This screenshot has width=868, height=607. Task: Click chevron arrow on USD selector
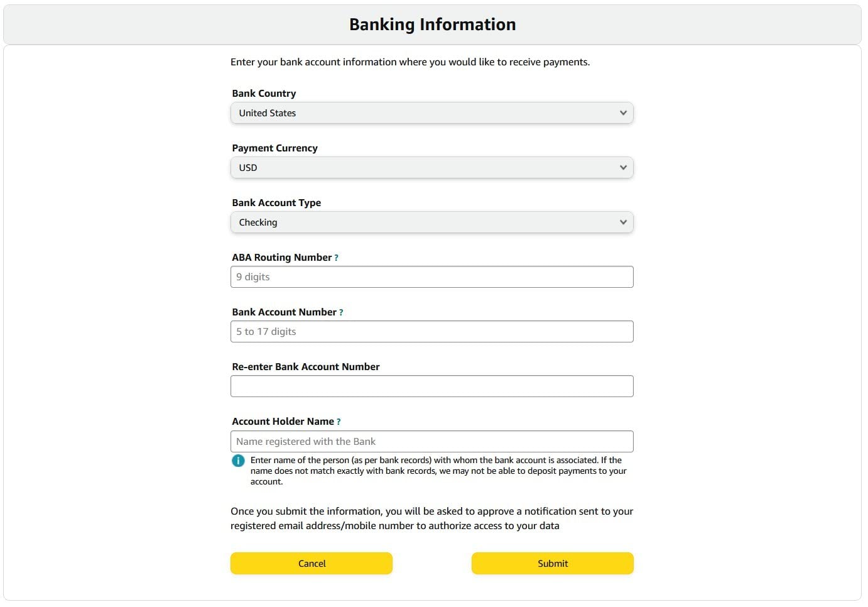coord(623,168)
